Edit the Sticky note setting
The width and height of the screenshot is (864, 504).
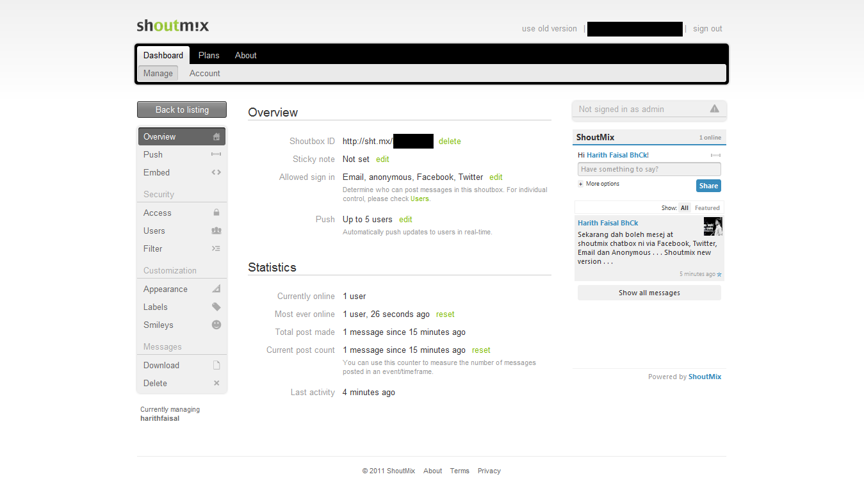pyautogui.click(x=382, y=159)
